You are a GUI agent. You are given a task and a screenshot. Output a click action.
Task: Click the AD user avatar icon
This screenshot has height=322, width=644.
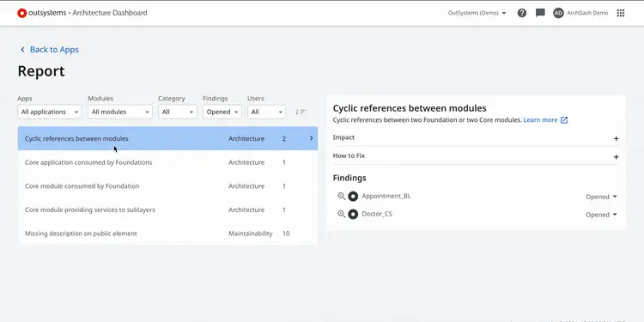[x=558, y=13]
